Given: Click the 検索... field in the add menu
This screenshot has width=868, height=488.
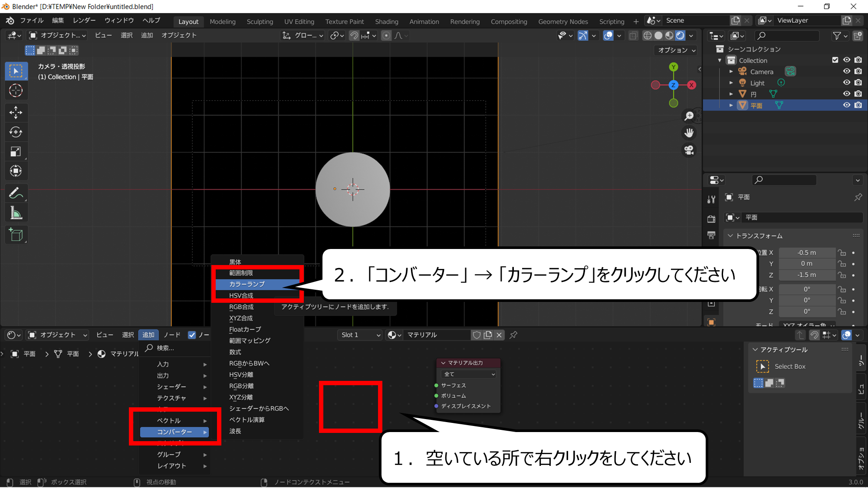Looking at the screenshot, I should pyautogui.click(x=175, y=348).
